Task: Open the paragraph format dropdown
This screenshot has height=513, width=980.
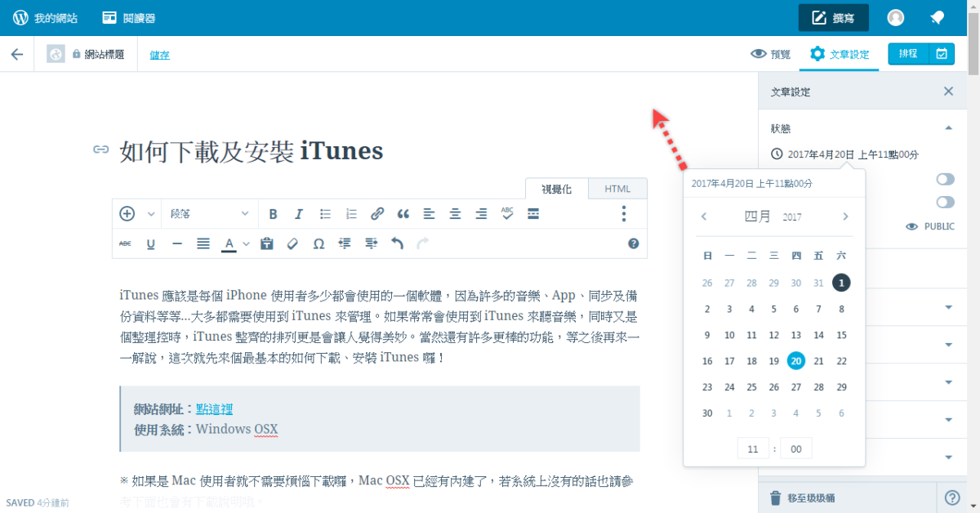Action: (x=209, y=214)
